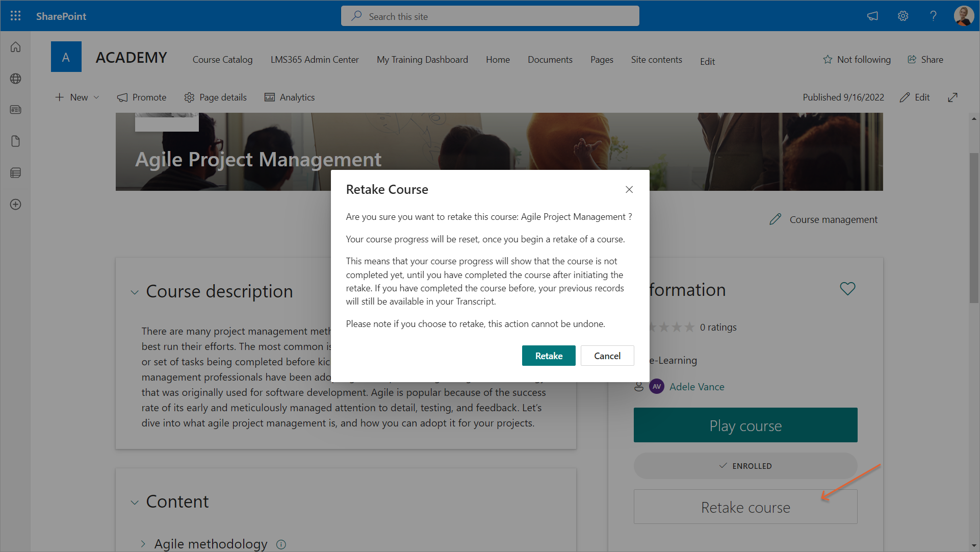Click the settings gear icon in header

tap(902, 16)
